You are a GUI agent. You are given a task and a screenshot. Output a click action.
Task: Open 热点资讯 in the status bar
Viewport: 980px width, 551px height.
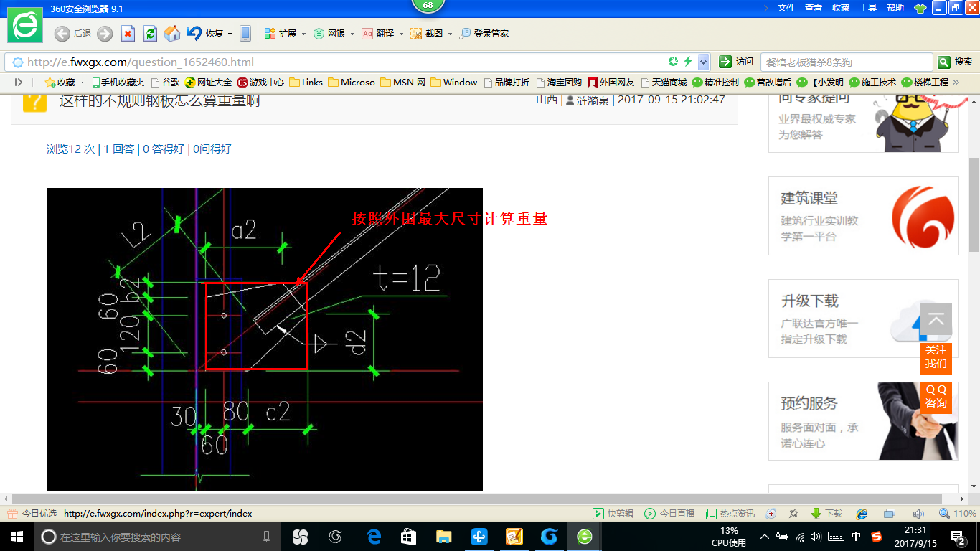pyautogui.click(x=730, y=514)
